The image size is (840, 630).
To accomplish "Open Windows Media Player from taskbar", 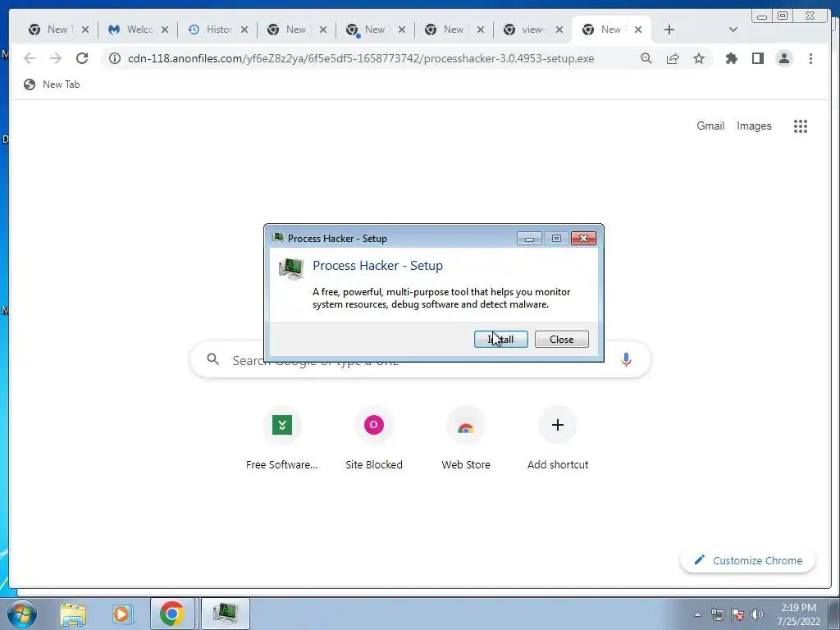I will coord(122,614).
